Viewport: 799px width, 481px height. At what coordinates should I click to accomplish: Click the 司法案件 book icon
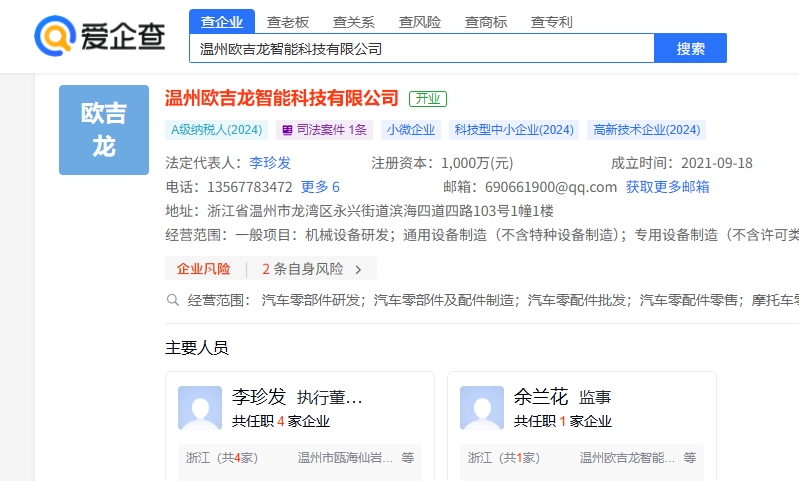pos(287,130)
